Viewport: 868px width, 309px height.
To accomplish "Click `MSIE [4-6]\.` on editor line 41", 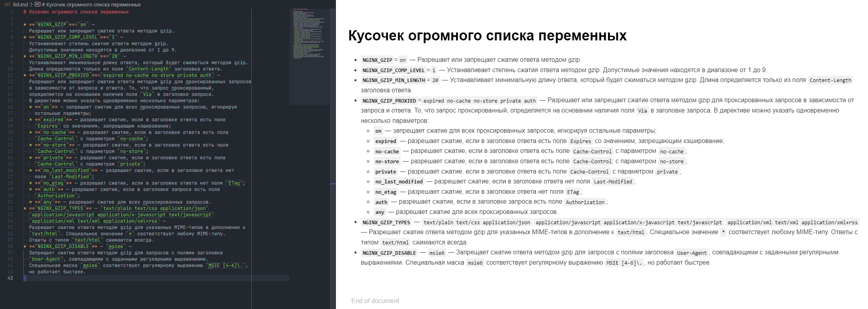I will point(226,265).
